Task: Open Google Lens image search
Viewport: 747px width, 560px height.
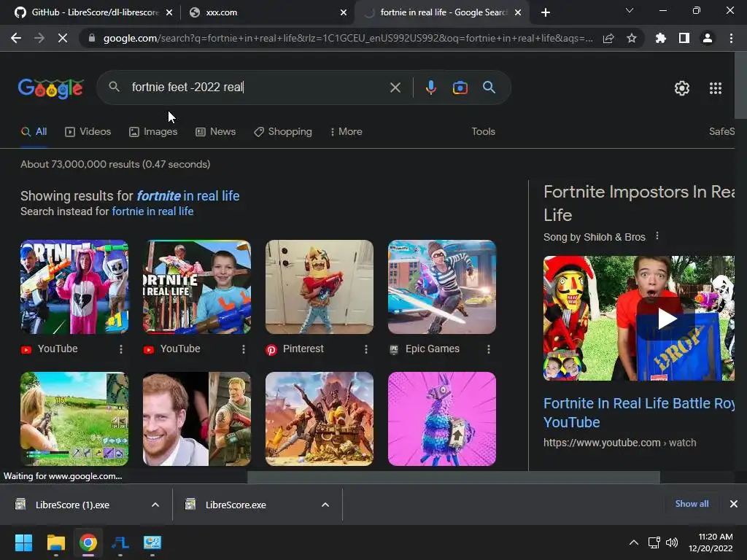Action: [x=460, y=87]
